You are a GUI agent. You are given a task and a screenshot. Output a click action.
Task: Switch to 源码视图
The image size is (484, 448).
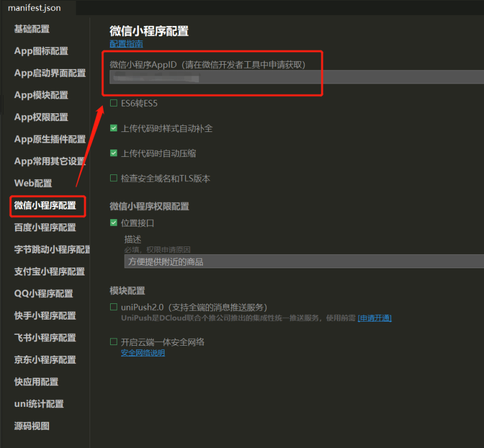(32, 426)
